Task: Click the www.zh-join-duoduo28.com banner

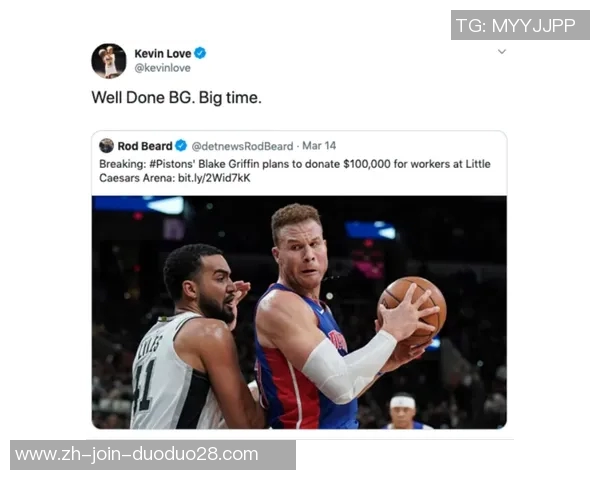Action: [x=153, y=455]
